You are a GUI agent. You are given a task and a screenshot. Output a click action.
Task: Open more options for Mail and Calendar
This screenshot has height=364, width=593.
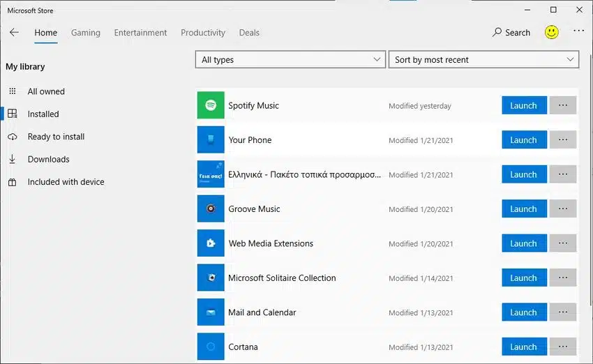click(563, 312)
